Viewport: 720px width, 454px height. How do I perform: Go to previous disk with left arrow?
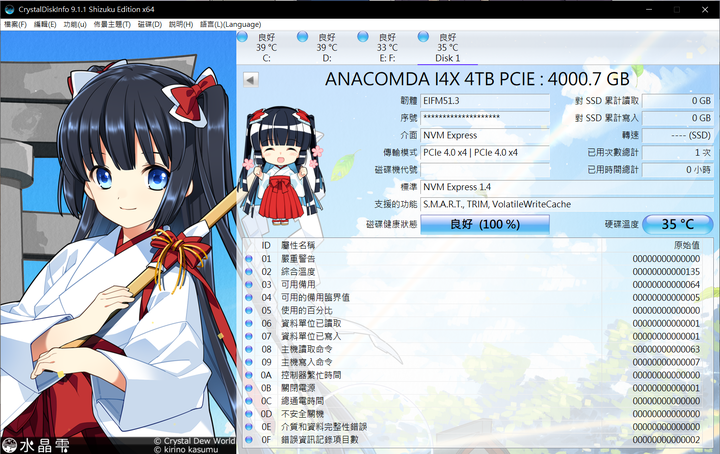(x=250, y=80)
